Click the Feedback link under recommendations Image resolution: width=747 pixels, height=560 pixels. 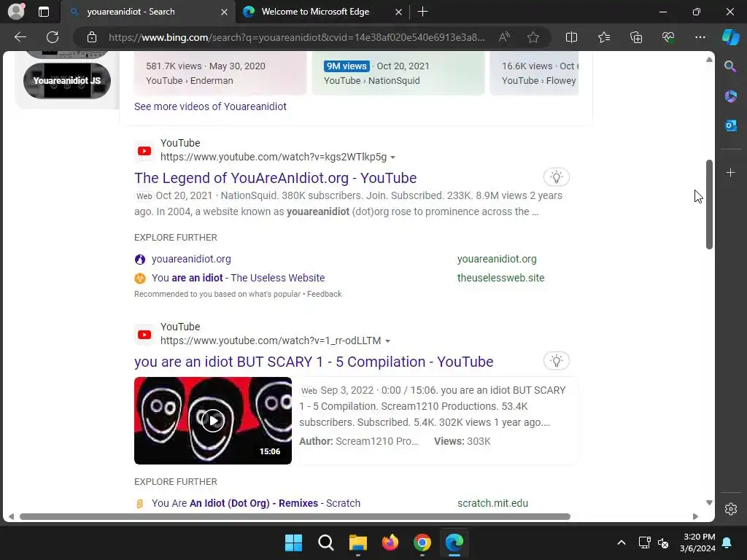coord(324,295)
